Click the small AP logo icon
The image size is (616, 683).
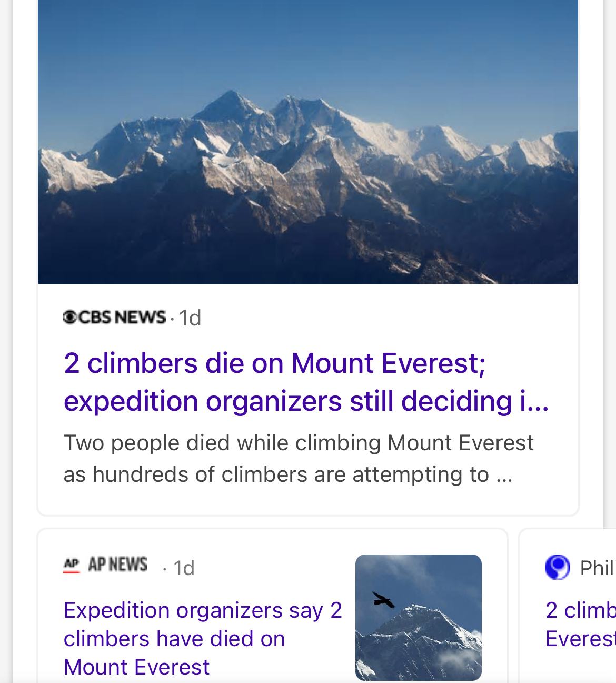coord(71,565)
